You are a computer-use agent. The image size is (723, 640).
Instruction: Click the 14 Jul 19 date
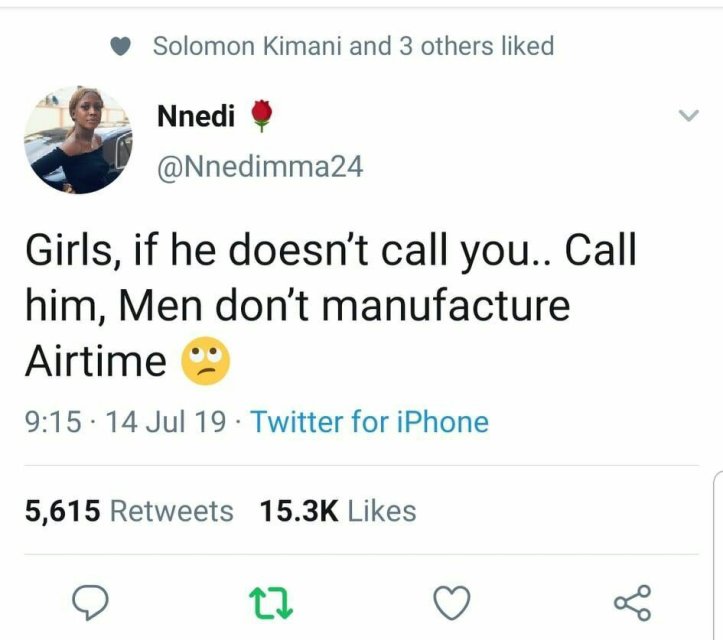pos(165,421)
